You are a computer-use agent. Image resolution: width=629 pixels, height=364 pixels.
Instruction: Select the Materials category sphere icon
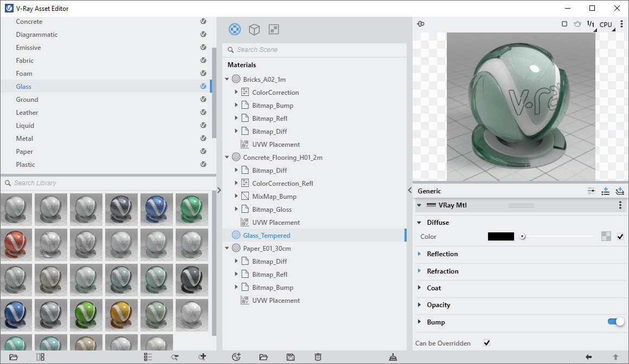235,29
